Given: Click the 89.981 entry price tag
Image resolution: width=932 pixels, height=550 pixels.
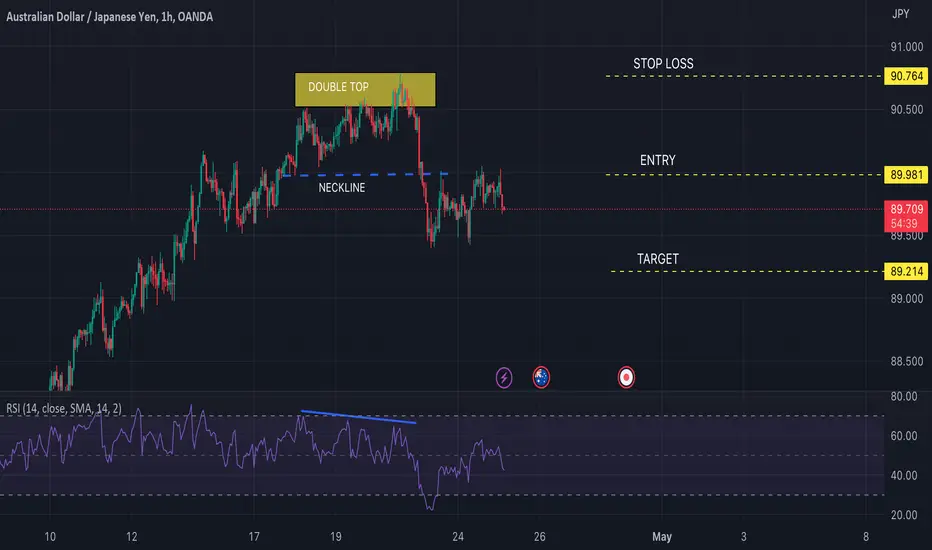Looking at the screenshot, I should tap(906, 175).
